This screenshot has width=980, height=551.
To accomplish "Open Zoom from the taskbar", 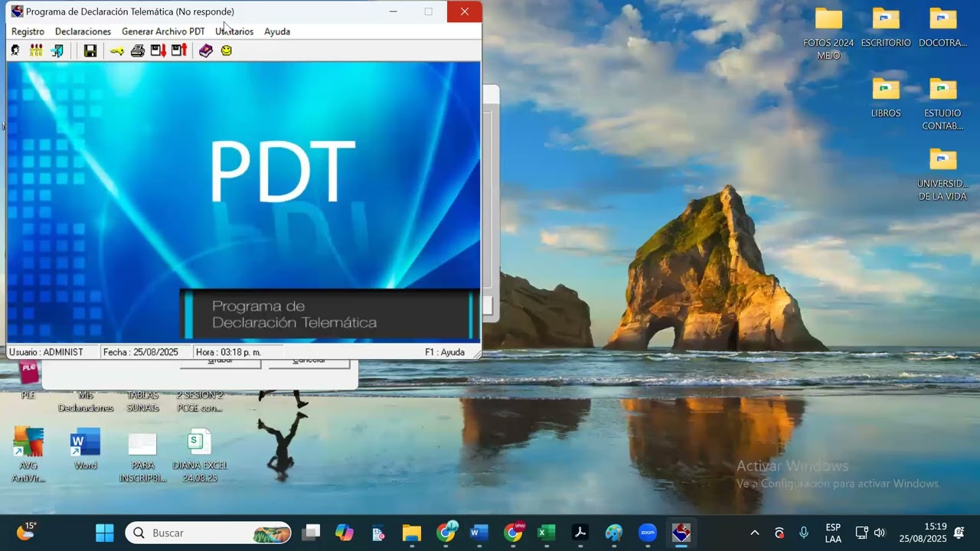I will coord(648,533).
